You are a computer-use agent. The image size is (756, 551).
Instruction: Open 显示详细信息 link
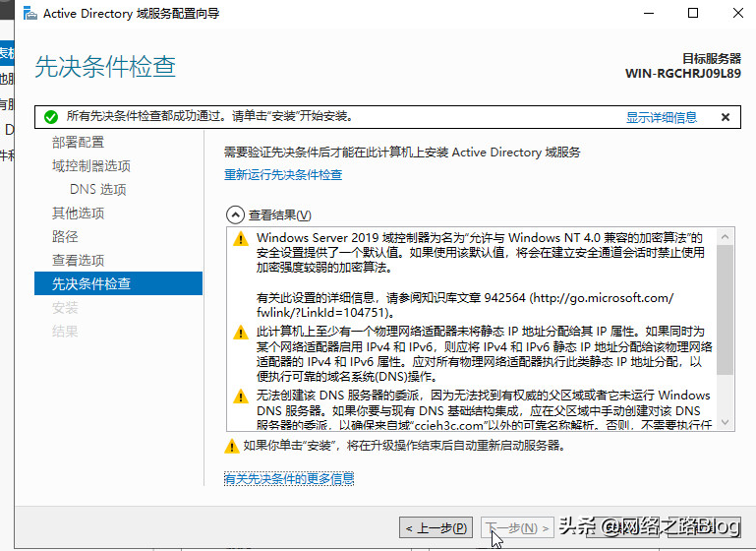[661, 117]
